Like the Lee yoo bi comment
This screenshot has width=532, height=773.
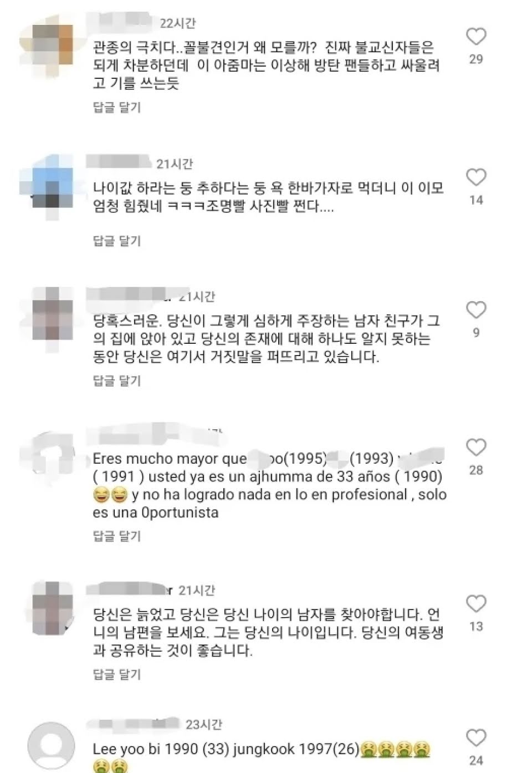pyautogui.click(x=476, y=738)
